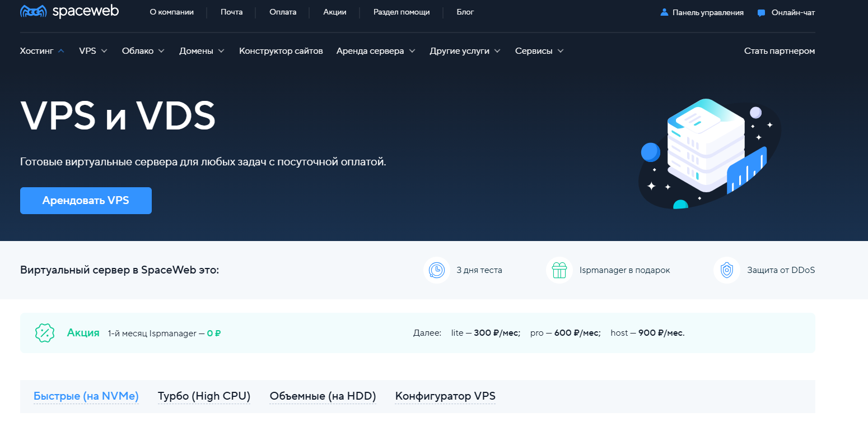Expand the Сервисы menu
This screenshot has width=868, height=426.
[539, 51]
